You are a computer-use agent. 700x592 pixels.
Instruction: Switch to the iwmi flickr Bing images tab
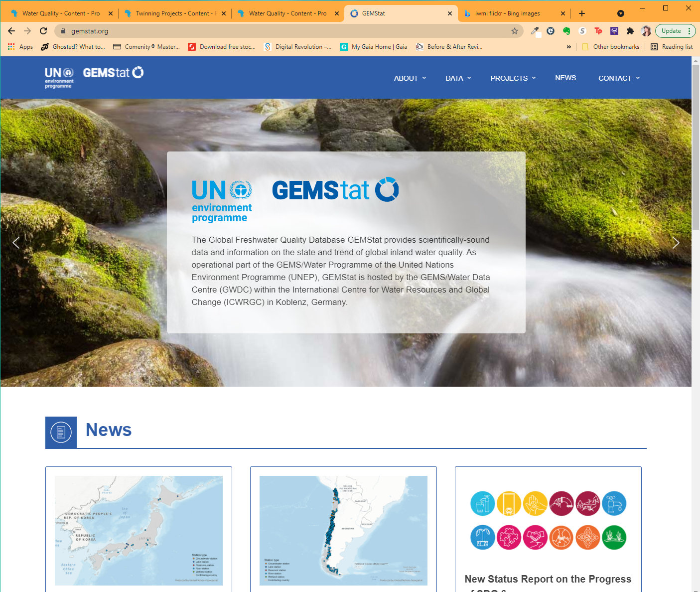(x=513, y=13)
